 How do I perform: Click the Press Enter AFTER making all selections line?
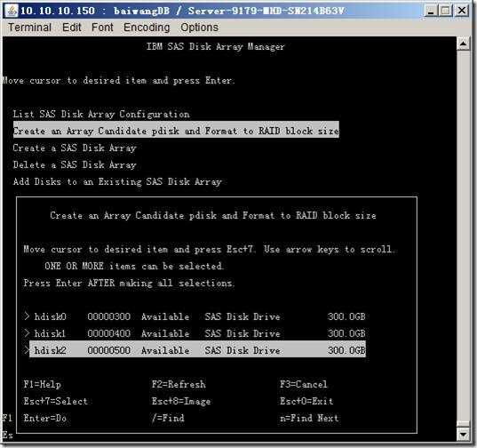click(129, 283)
